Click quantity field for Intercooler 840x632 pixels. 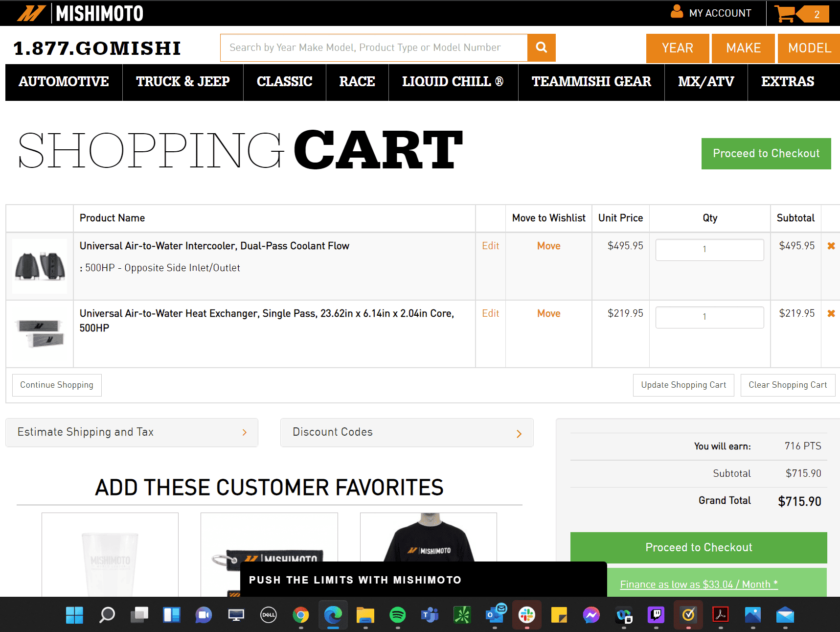[709, 250]
